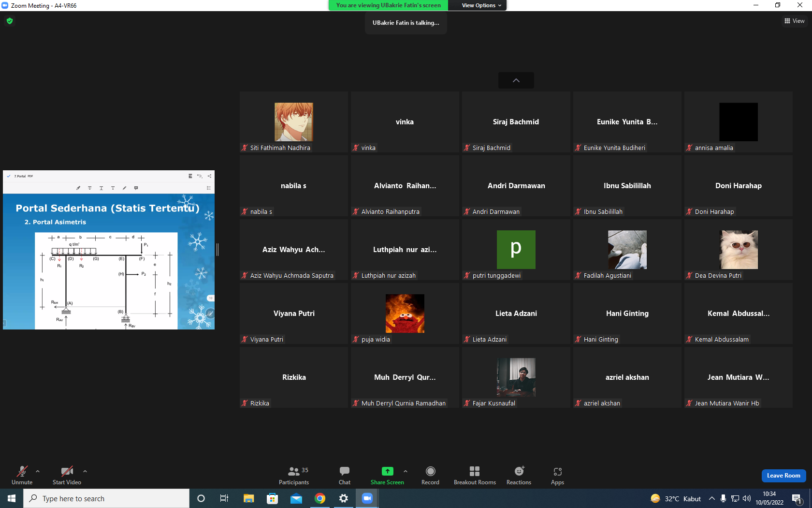812x508 pixels.
Task: Click the green encryption shield icon
Action: [x=10, y=21]
